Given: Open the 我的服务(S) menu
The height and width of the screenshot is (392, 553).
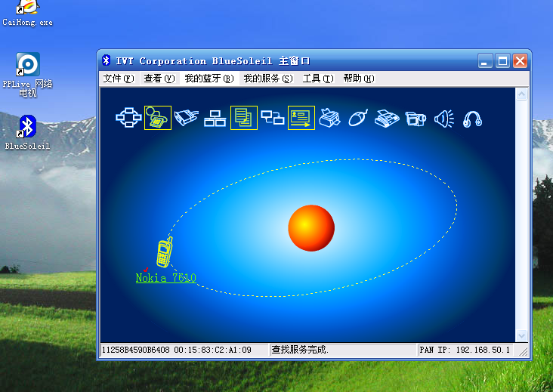Looking at the screenshot, I should (268, 79).
